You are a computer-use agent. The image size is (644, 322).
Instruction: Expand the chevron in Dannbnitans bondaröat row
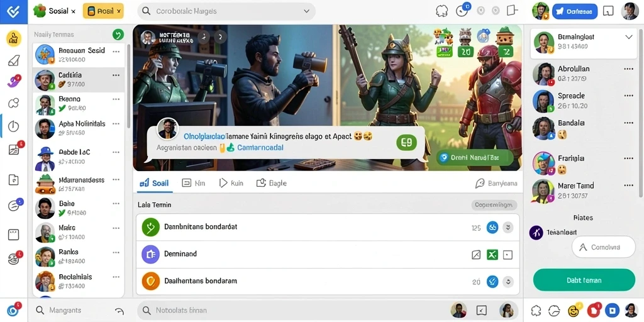click(x=508, y=227)
